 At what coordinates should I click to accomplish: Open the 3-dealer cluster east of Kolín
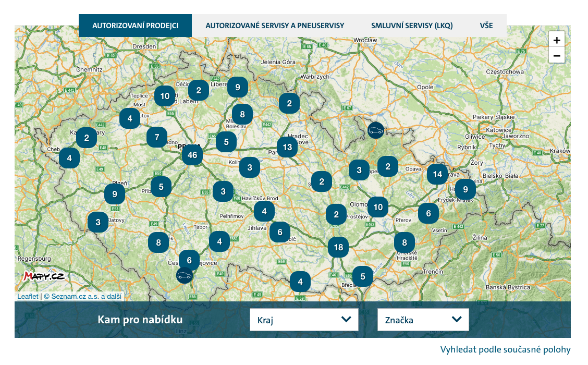point(250,167)
